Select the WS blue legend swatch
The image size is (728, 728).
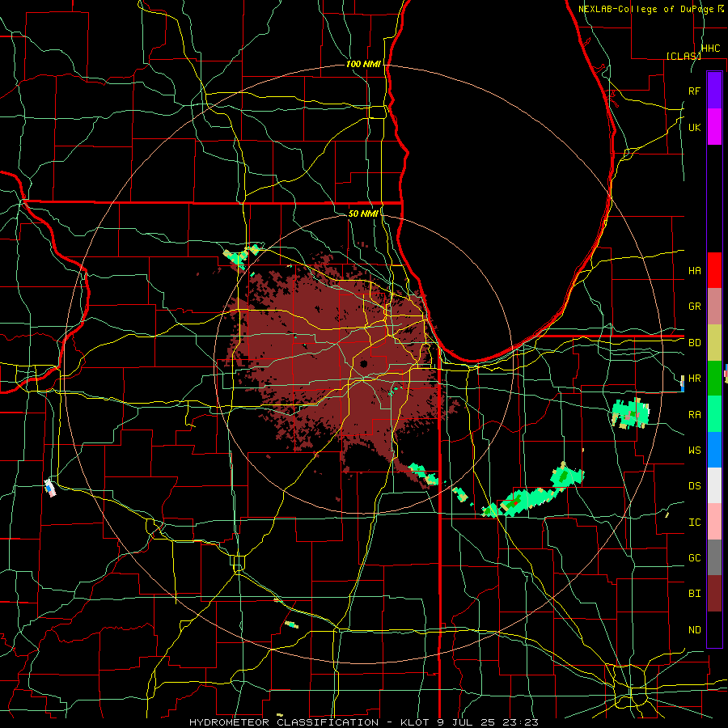(714, 450)
